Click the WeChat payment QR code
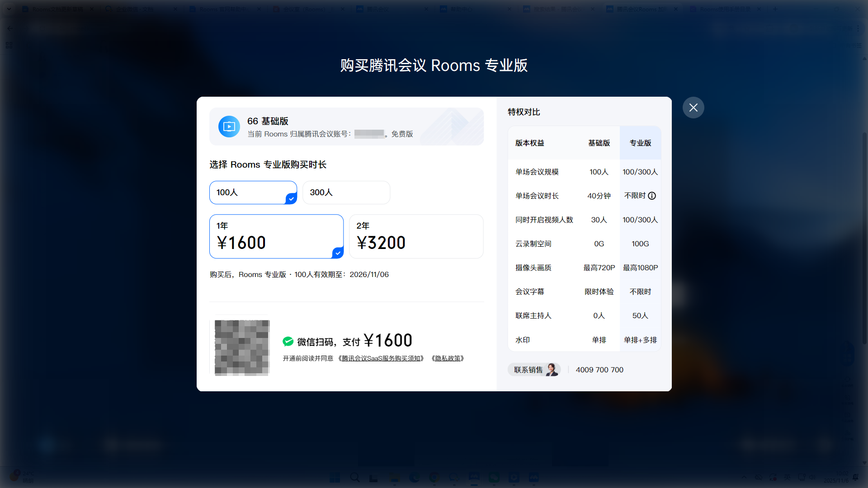This screenshot has height=488, width=868. [x=242, y=347]
